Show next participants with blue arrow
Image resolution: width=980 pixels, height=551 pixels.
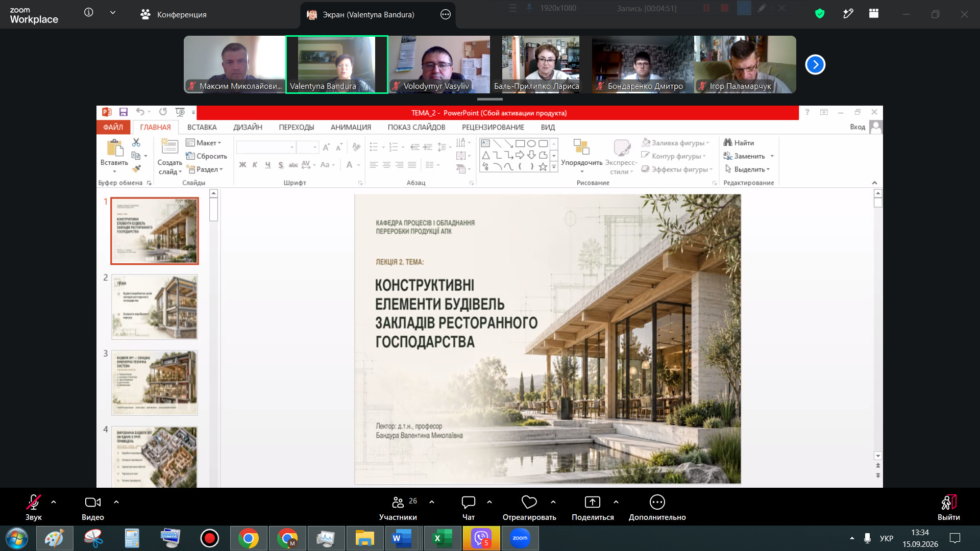(x=815, y=64)
